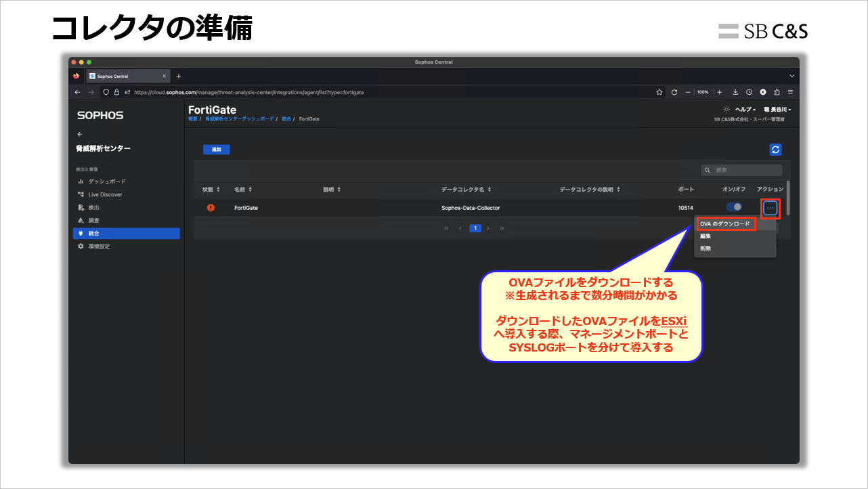This screenshot has height=489, width=868.
Task: Click the blue 追加 button
Action: 217,149
